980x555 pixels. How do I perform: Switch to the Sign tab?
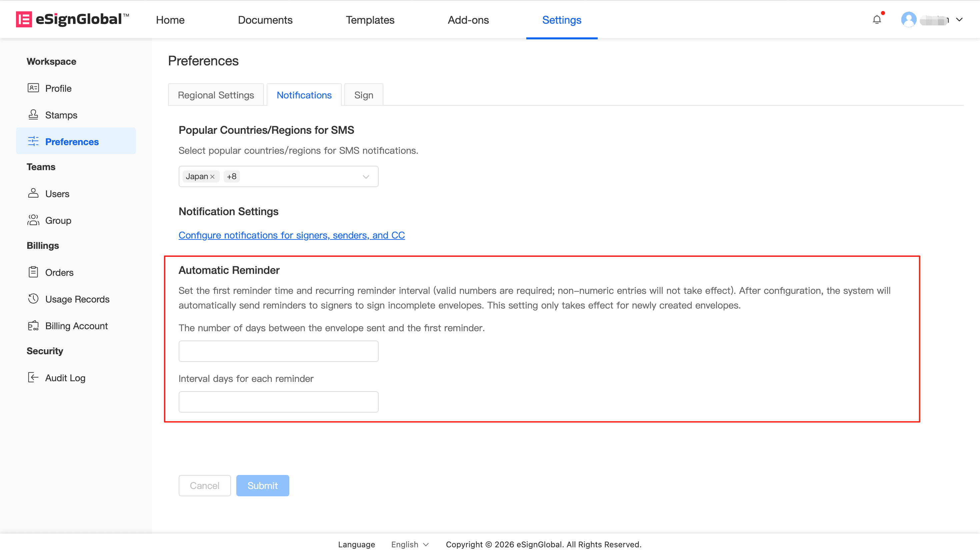point(363,95)
